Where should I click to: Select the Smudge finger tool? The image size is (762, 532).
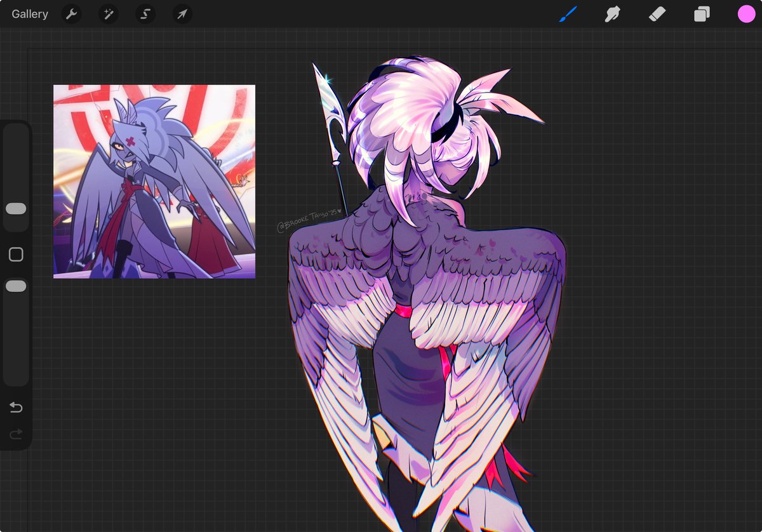pyautogui.click(x=612, y=14)
